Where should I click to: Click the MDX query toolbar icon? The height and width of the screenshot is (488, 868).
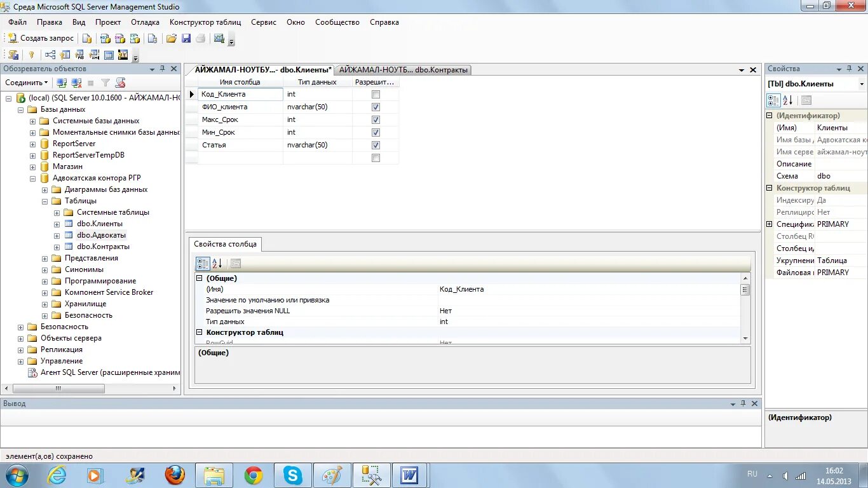coord(105,38)
